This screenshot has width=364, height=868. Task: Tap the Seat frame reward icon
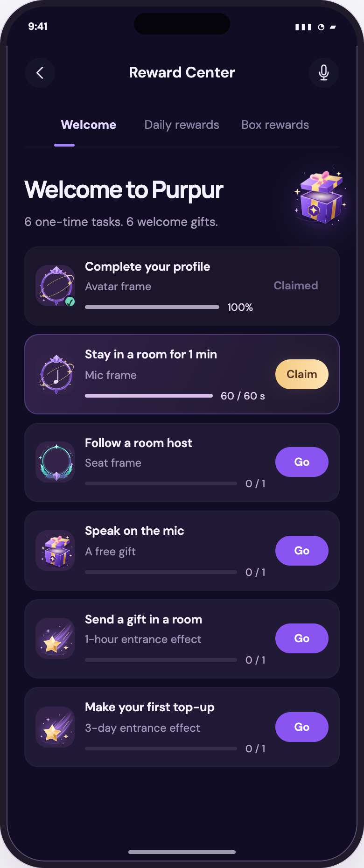click(x=56, y=462)
